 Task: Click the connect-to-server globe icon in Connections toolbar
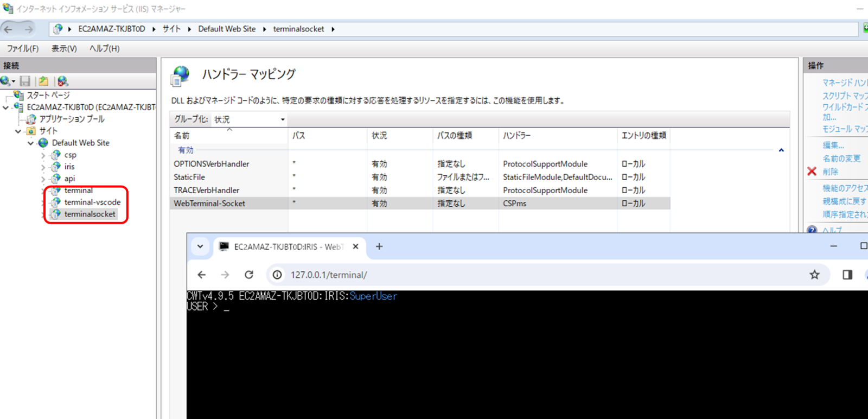click(7, 81)
